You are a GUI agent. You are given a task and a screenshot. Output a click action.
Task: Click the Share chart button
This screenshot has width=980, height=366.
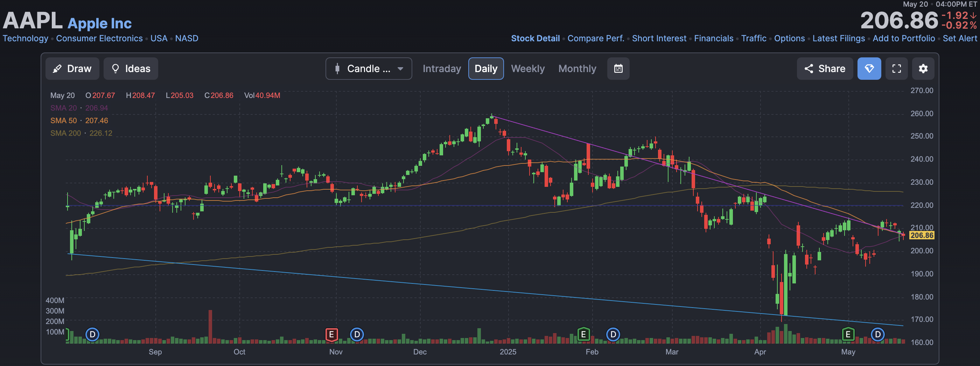pyautogui.click(x=825, y=69)
